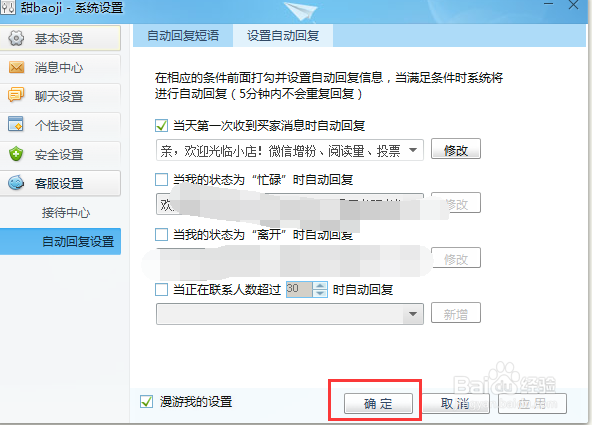Expand the first-message auto-reply dropdown
592x425 pixels.
413,150
